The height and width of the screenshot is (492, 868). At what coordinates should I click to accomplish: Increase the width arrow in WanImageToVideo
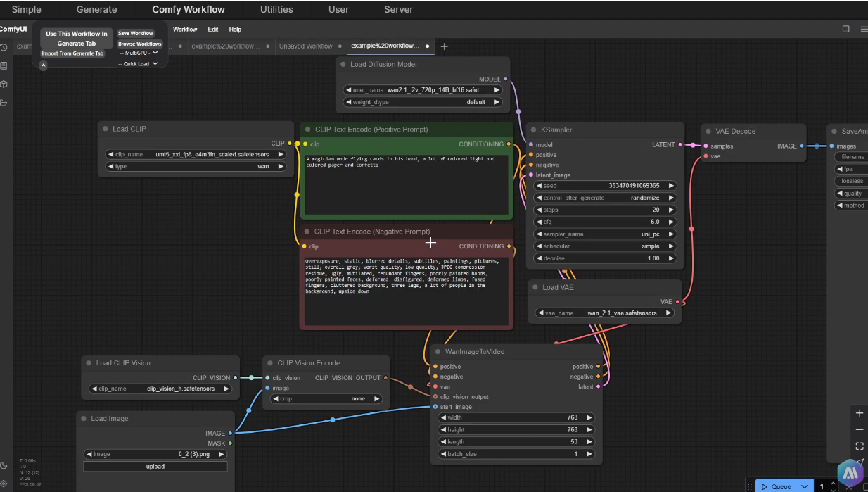click(x=589, y=417)
